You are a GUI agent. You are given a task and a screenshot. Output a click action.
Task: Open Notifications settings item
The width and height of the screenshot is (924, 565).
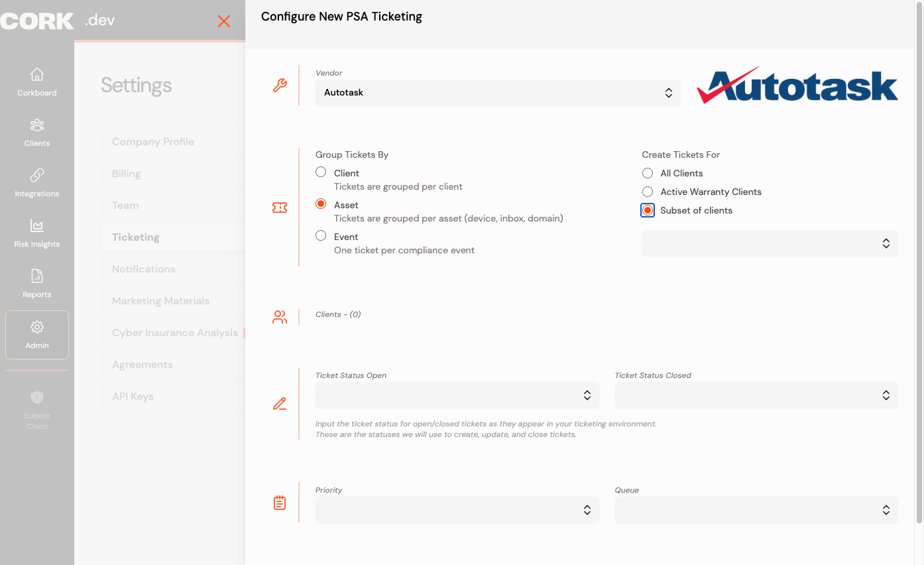(x=173, y=269)
